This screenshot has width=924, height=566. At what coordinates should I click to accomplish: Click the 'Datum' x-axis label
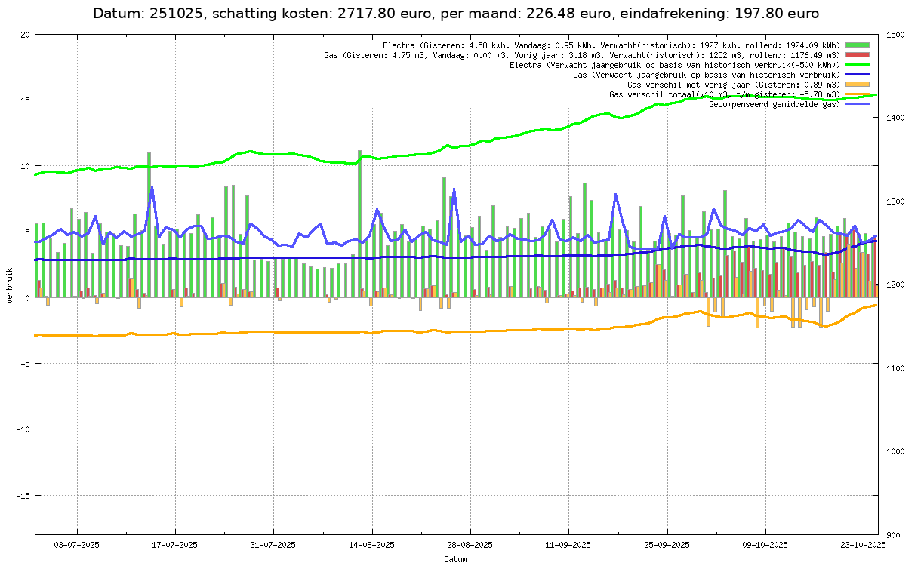(x=454, y=559)
